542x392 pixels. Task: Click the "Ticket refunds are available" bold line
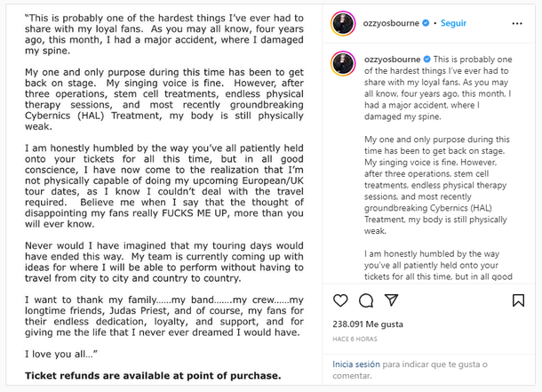tap(153, 375)
